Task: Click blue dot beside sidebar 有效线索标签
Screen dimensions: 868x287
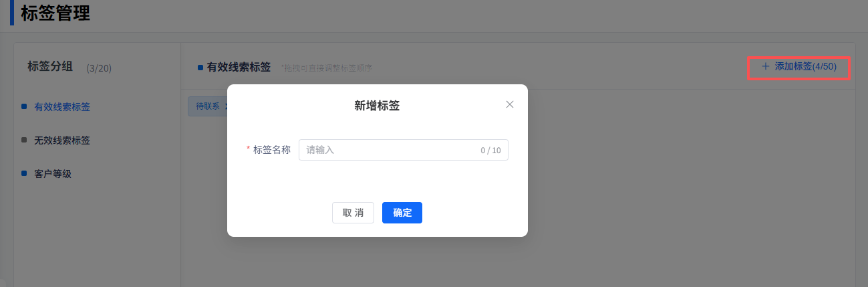Action: pos(24,106)
